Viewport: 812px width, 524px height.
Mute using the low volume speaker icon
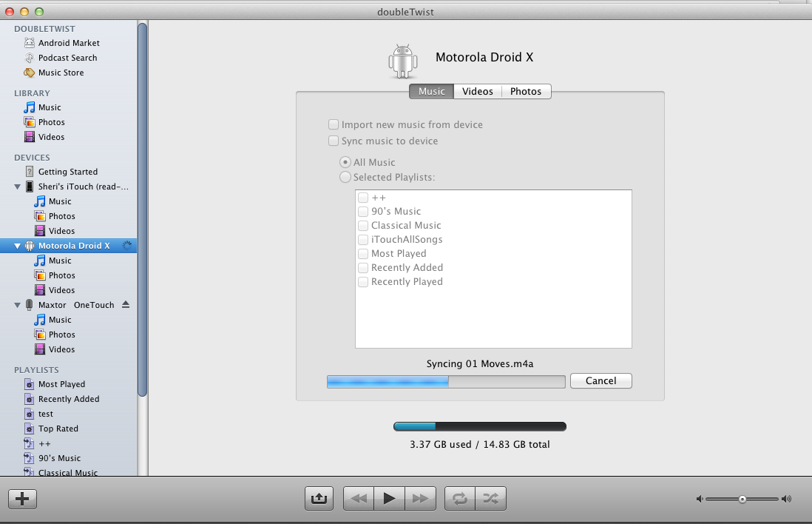pos(700,499)
